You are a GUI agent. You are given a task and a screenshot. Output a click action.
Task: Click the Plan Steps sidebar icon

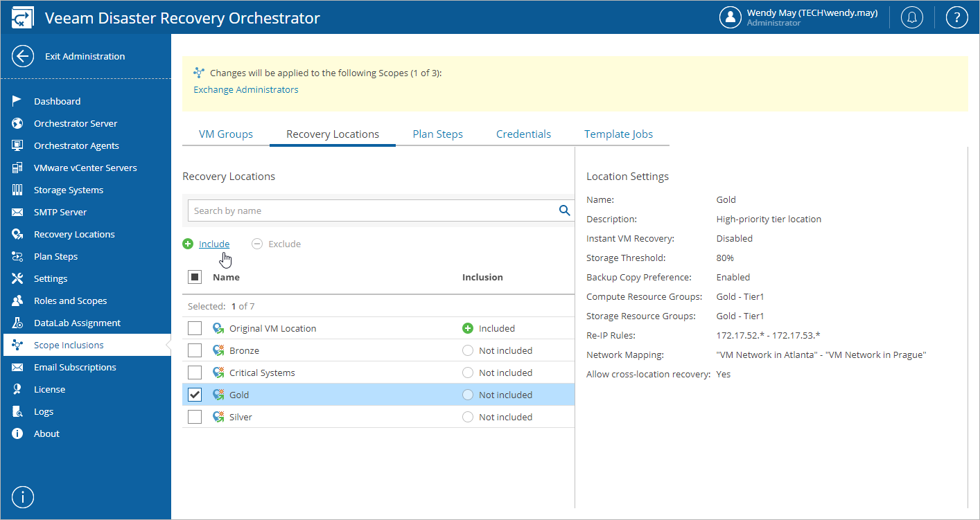(18, 256)
